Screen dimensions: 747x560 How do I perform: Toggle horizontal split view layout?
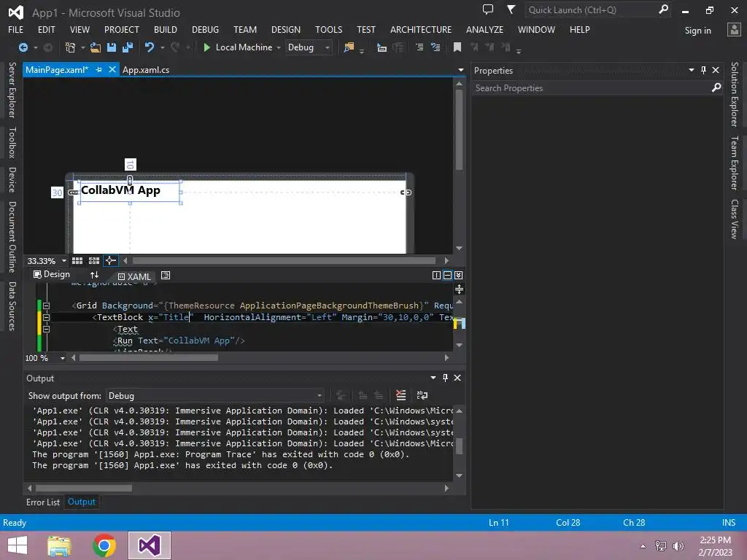[447, 275]
